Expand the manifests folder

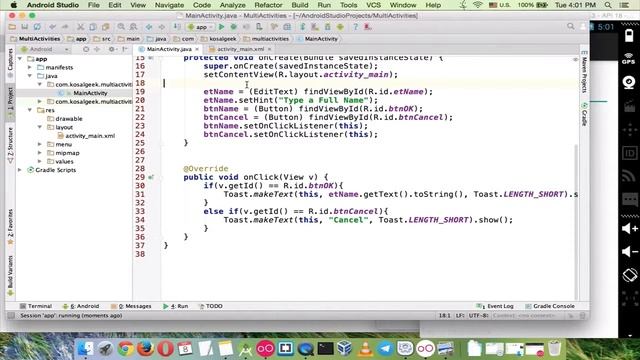point(30,67)
